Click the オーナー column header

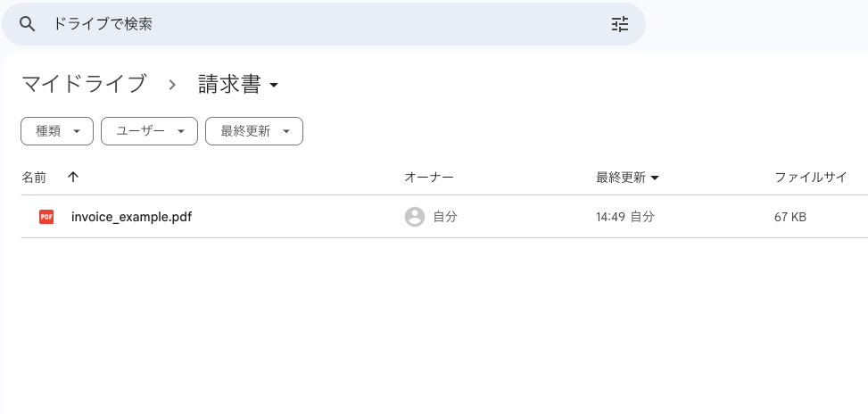click(x=429, y=178)
